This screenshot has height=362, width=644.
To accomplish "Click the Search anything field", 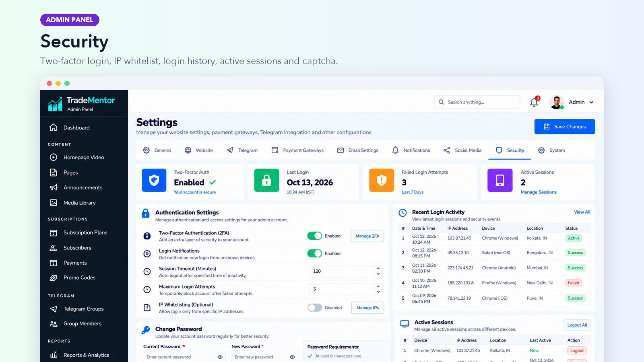I will pyautogui.click(x=477, y=102).
